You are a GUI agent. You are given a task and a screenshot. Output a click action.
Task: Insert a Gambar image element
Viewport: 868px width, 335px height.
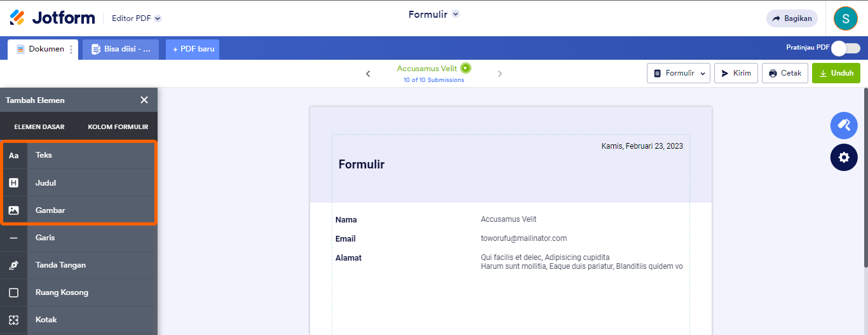tap(50, 210)
